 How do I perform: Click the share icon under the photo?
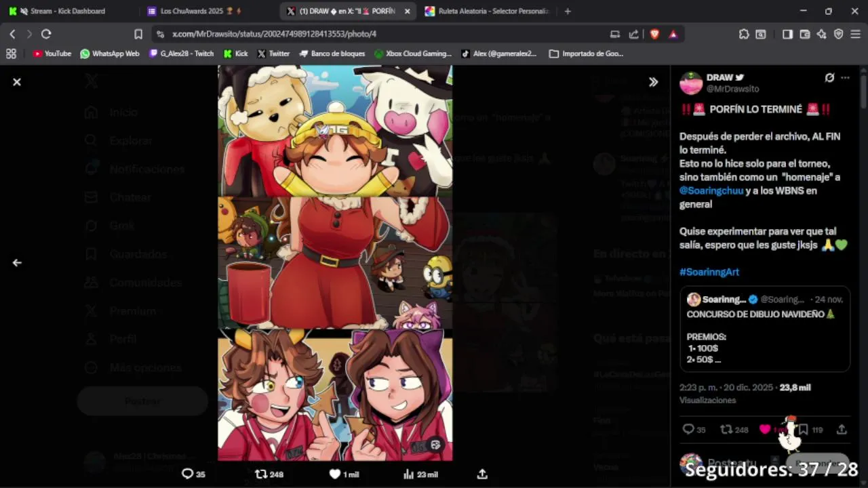(x=482, y=474)
